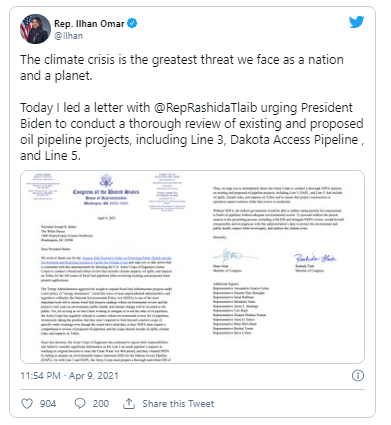Click the additional signers list
The width and height of the screenshot is (391, 425).
pos(241,308)
